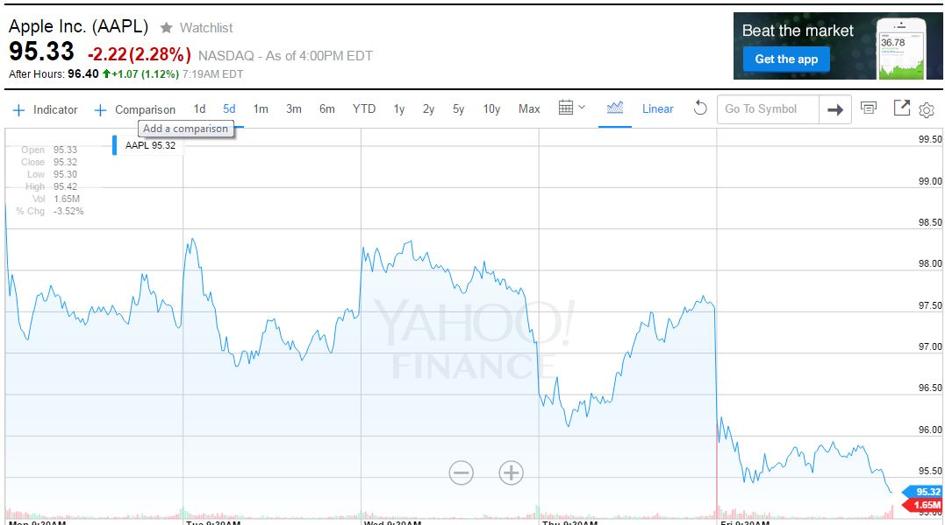Click the chart type line icon
This screenshot has height=525, width=945.
(615, 108)
